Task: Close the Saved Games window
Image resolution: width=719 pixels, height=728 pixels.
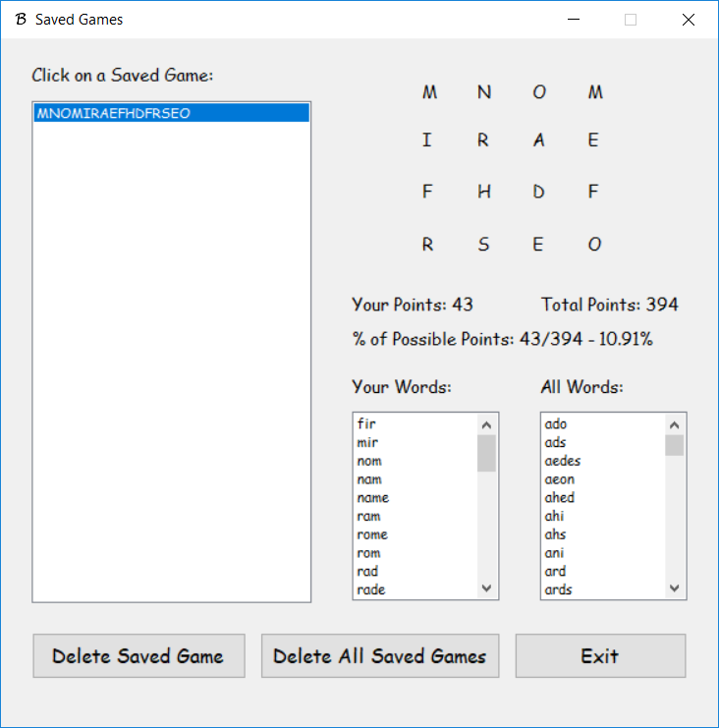Action: 688,20
